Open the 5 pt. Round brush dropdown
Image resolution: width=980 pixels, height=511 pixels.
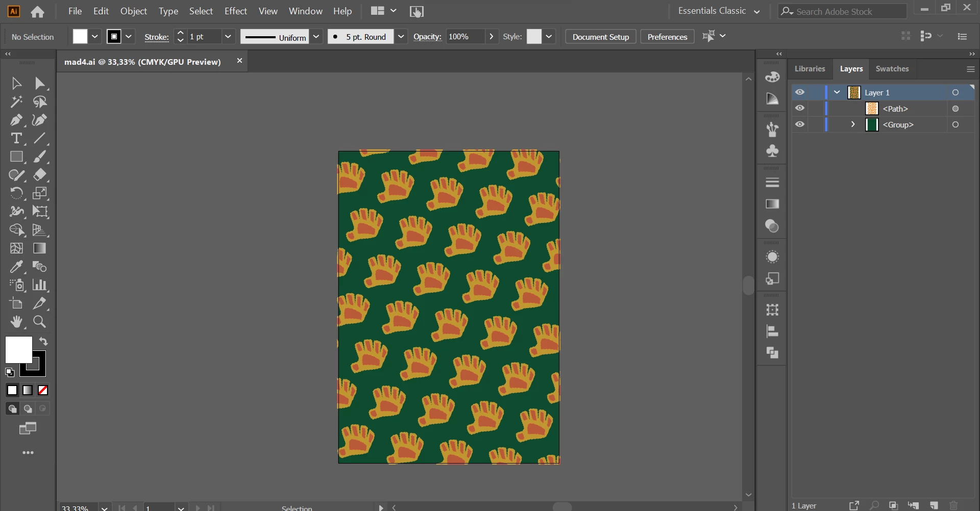pos(401,37)
